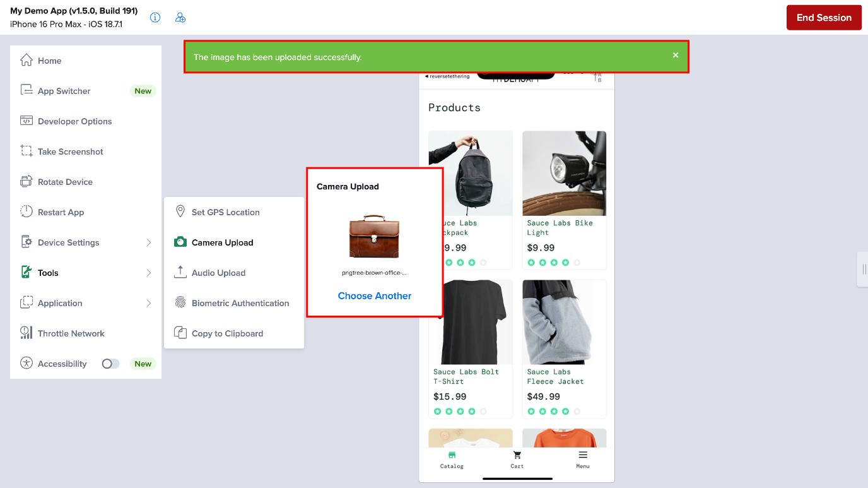Click the Restart App icon
868x488 pixels.
tap(26, 212)
